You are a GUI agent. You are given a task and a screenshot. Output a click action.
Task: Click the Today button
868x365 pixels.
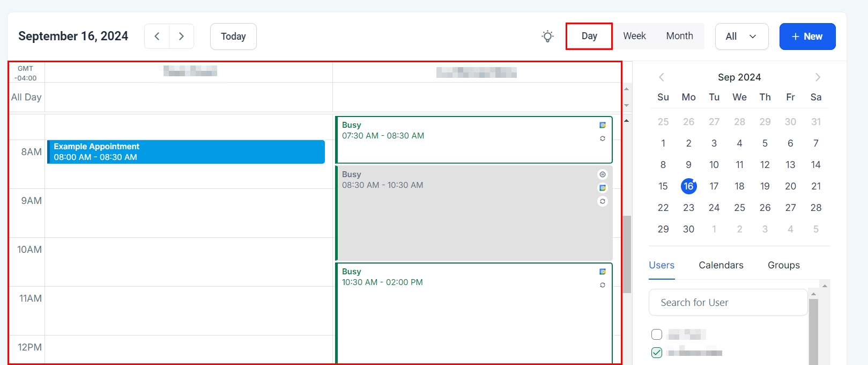pos(233,36)
